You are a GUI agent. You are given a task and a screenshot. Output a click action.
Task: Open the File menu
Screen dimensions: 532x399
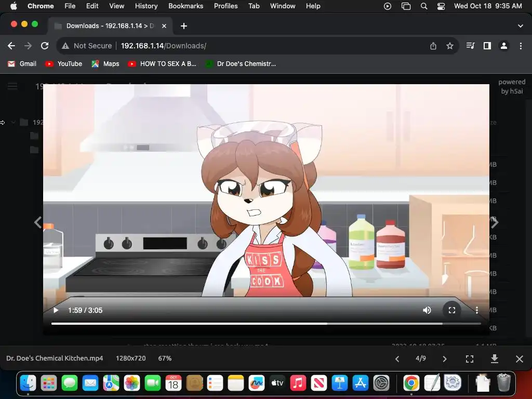70,6
